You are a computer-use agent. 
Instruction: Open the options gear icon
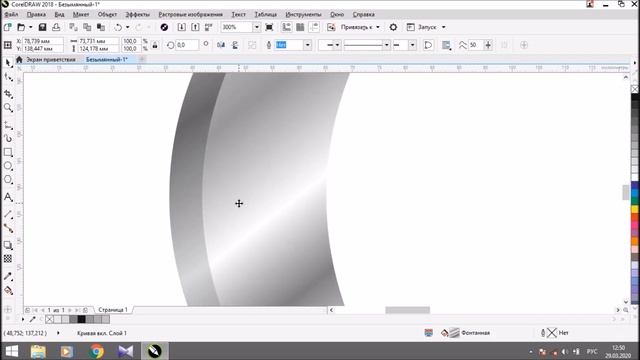(x=393, y=27)
